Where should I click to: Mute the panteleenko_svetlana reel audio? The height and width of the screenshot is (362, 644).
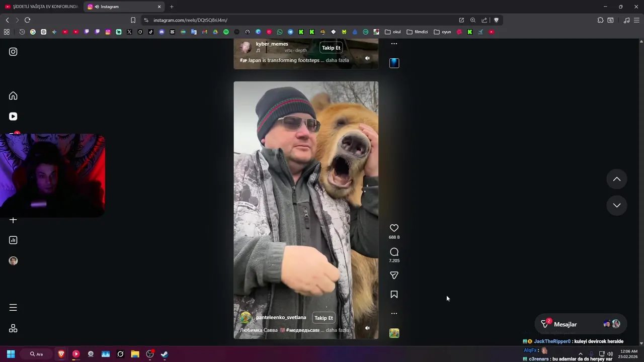click(x=367, y=328)
